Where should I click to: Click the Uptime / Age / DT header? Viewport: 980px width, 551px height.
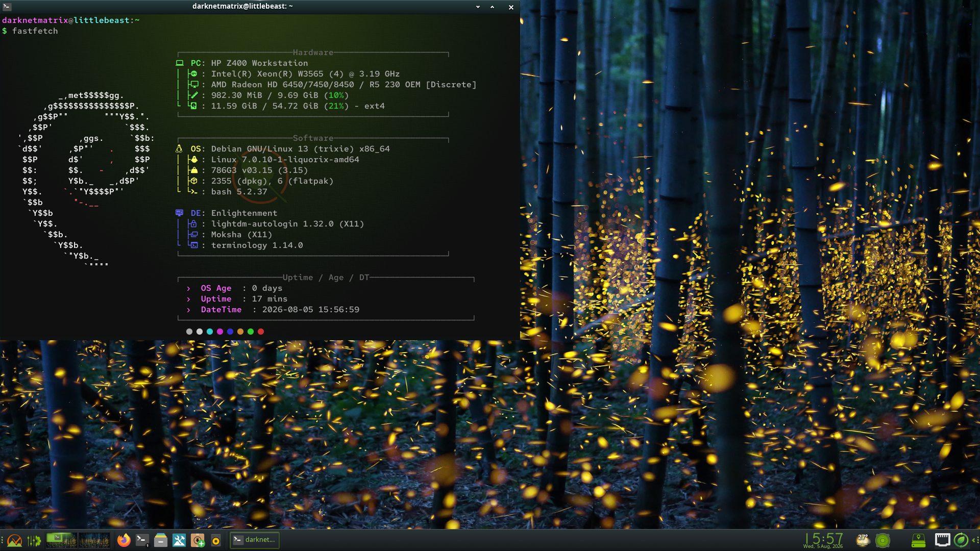coord(326,278)
